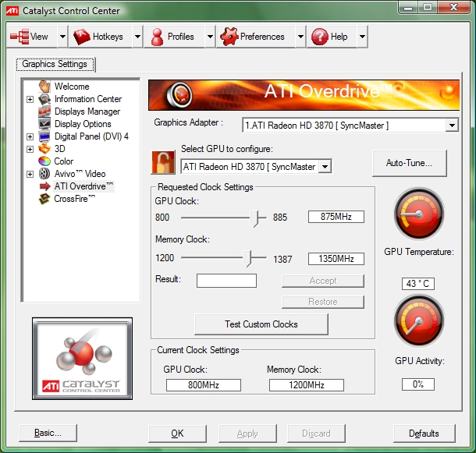Click the 1350MHz memory clock field

[x=336, y=259]
